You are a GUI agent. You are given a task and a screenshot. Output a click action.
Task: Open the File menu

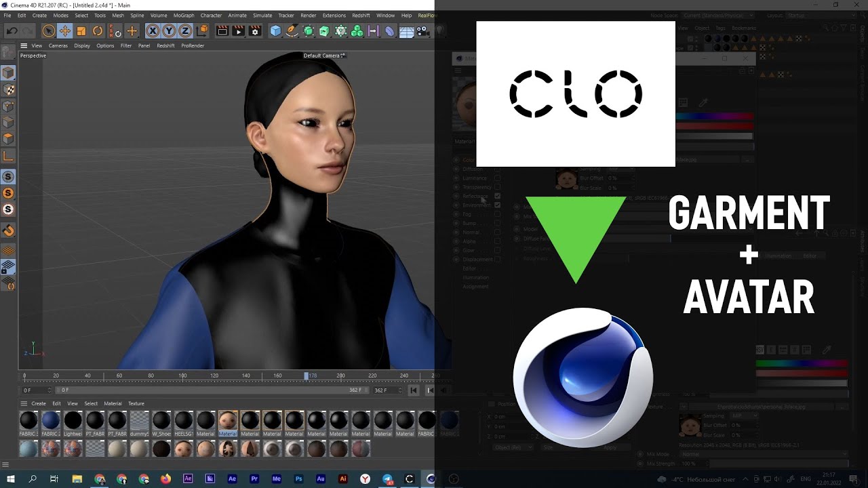click(x=7, y=15)
